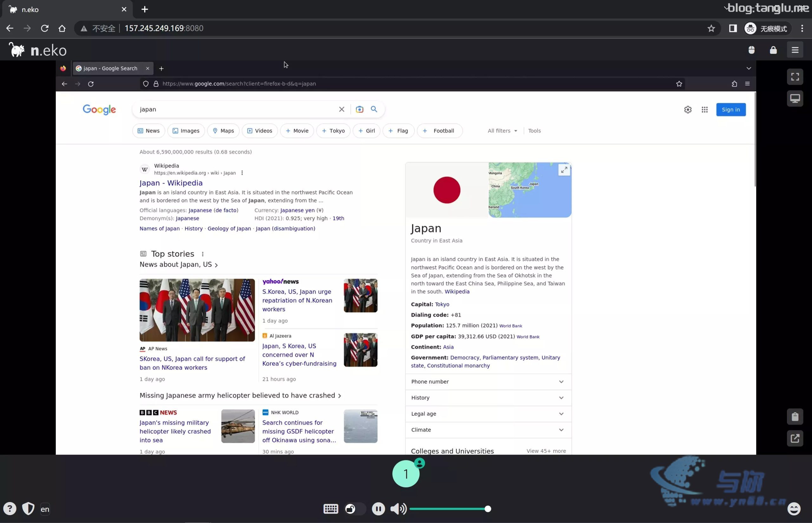Open the emoji picker
This screenshot has height=523, width=812.
point(794,509)
